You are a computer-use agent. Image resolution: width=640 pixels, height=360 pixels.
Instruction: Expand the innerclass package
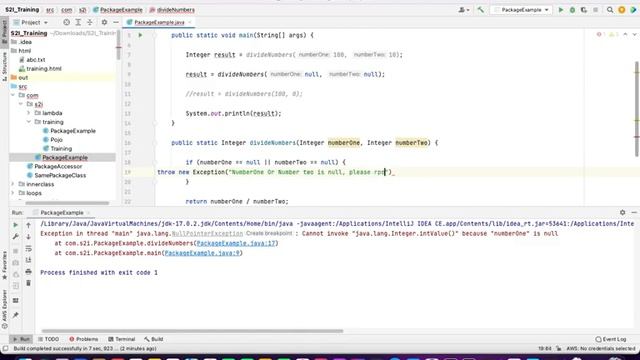click(x=13, y=184)
